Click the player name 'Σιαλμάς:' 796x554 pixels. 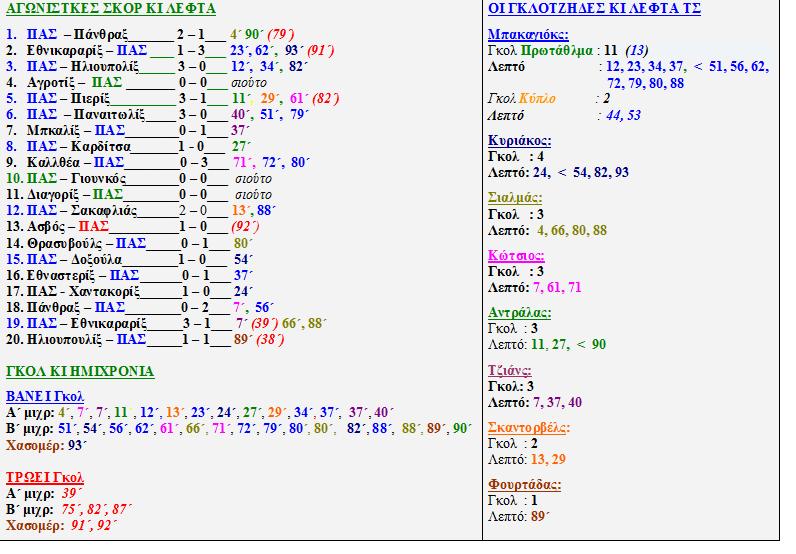pyautogui.click(x=515, y=198)
